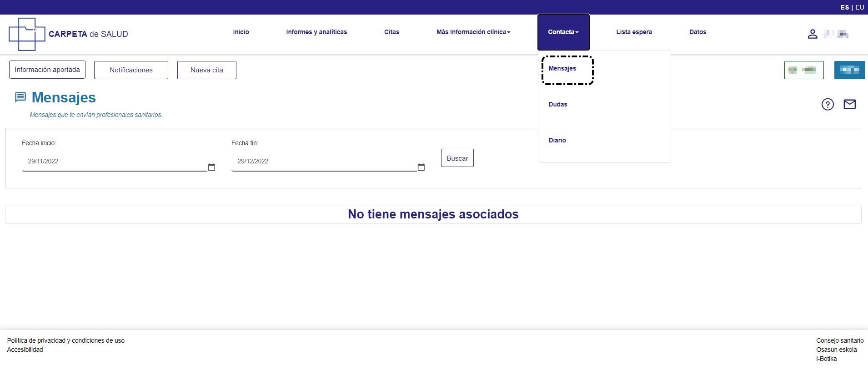Click the blurred user name text
Viewport: 868px width, 370px height.
[836, 34]
